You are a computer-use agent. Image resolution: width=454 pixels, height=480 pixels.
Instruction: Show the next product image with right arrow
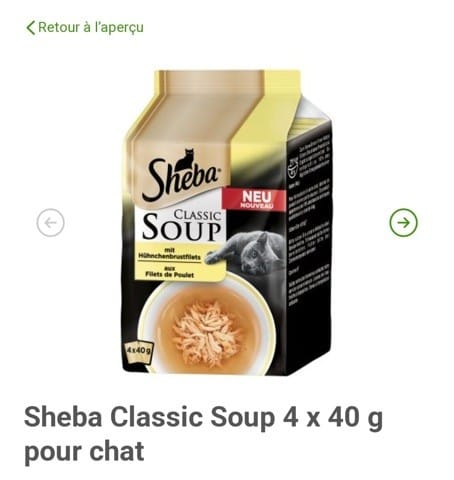pyautogui.click(x=403, y=223)
